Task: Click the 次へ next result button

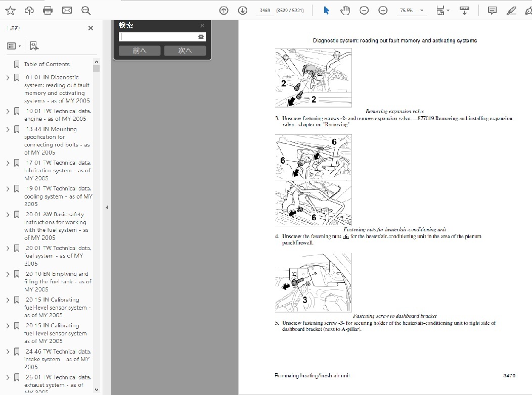Action: (185, 51)
